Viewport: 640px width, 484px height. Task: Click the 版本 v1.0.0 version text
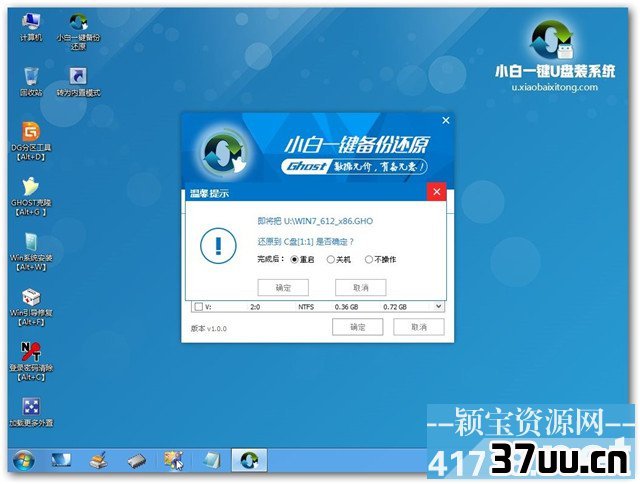pyautogui.click(x=209, y=329)
